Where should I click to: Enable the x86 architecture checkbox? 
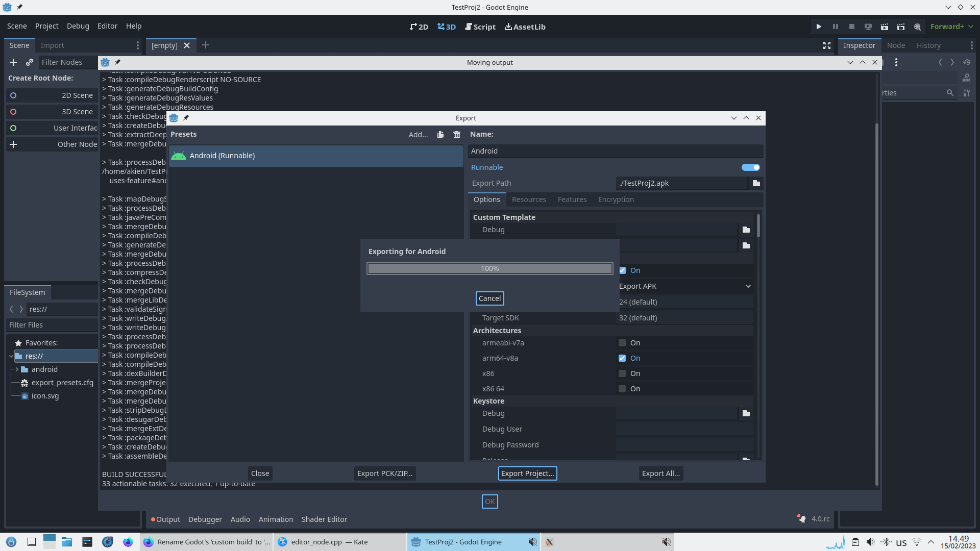coord(622,373)
